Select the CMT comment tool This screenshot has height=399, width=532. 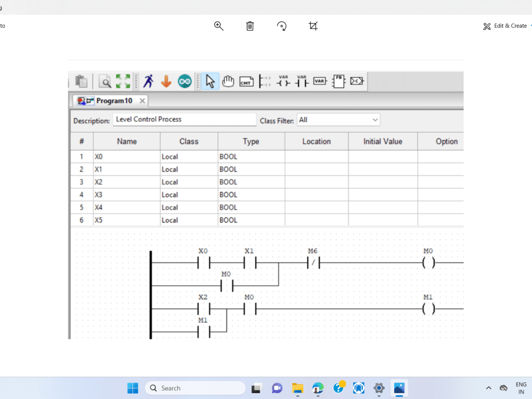(246, 81)
